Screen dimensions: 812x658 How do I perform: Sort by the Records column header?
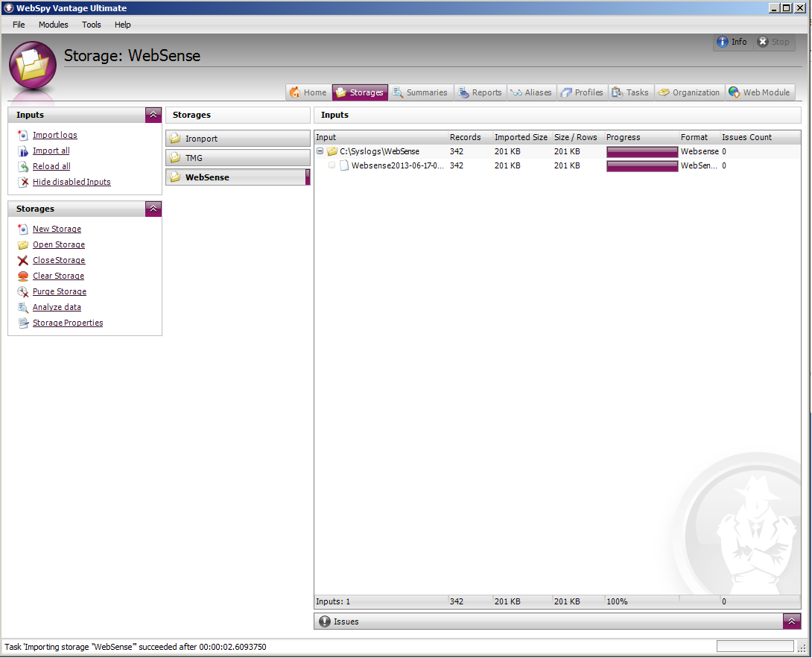pos(470,137)
